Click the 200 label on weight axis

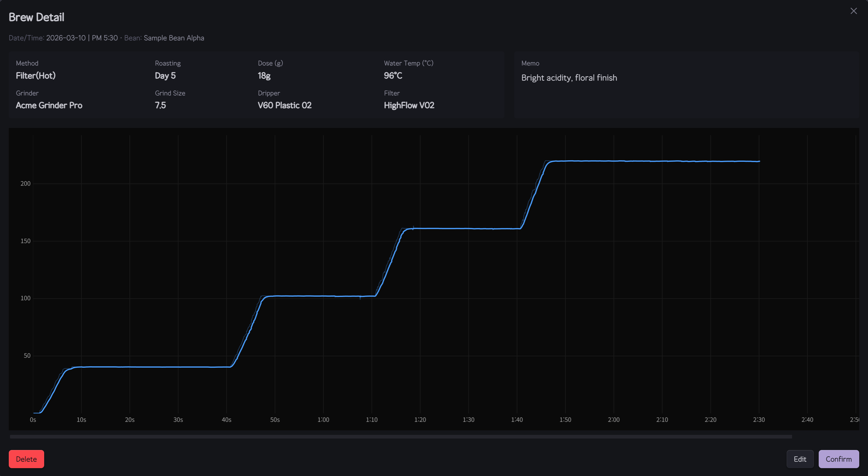[25, 184]
